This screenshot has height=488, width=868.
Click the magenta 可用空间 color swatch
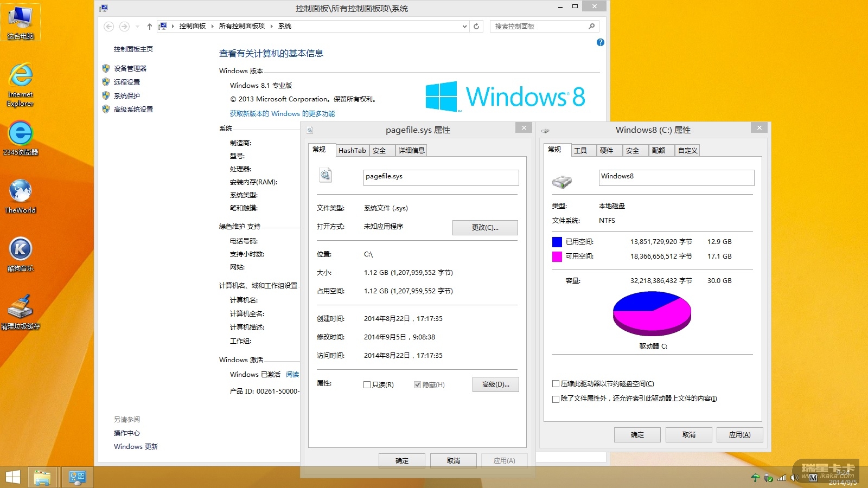tap(557, 256)
